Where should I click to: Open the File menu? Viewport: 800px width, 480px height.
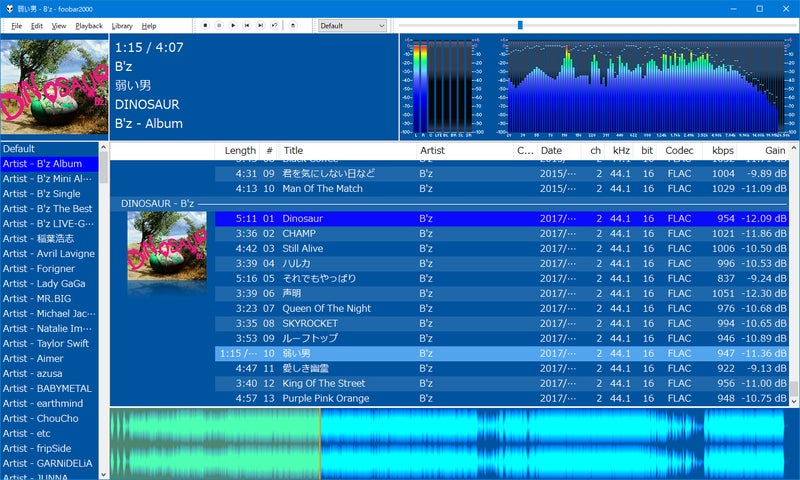(x=16, y=25)
